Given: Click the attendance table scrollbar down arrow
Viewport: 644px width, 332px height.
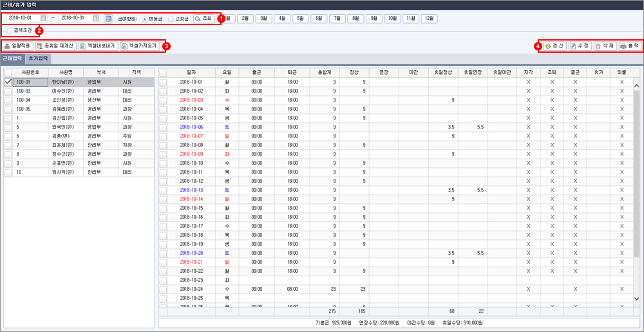Looking at the screenshot, I should 637,299.
